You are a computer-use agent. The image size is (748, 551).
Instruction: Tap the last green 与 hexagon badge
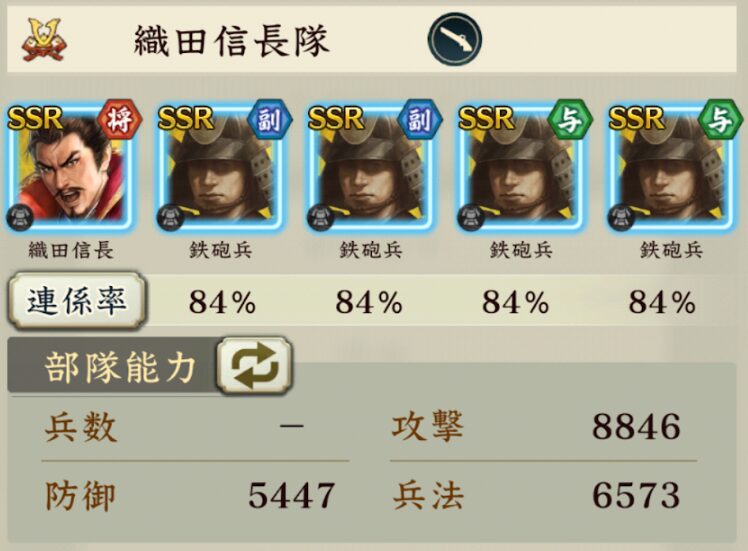click(x=721, y=119)
